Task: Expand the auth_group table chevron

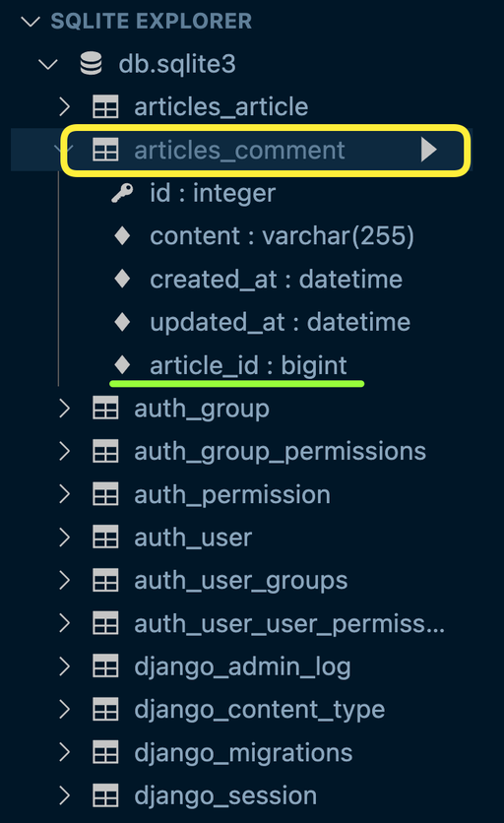Action: pos(65,409)
